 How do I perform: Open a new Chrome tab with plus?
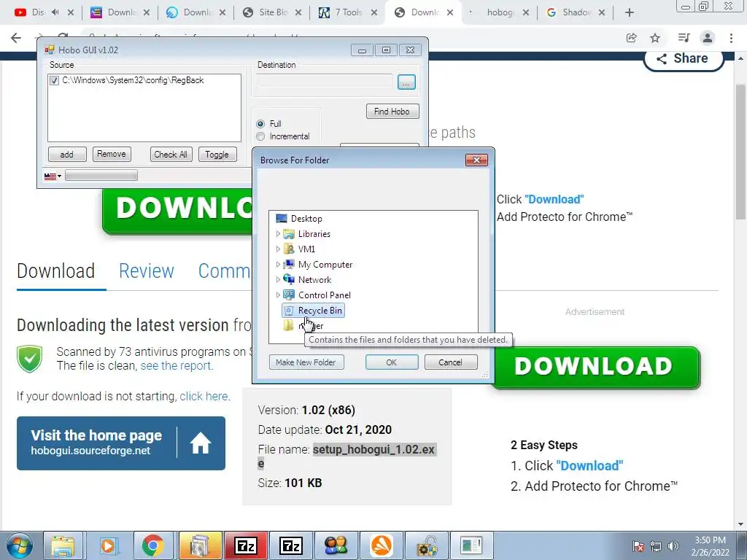[x=630, y=12]
